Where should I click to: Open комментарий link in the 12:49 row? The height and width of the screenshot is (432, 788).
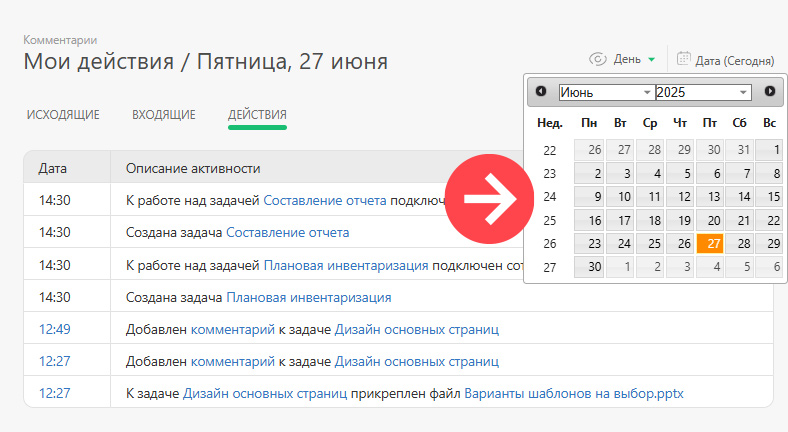click(233, 330)
